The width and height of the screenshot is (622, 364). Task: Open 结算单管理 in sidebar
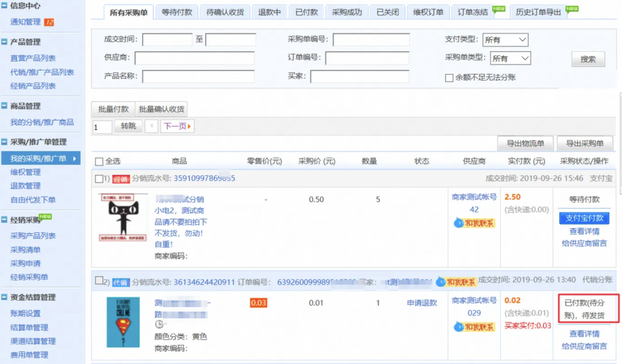pyautogui.click(x=29, y=327)
